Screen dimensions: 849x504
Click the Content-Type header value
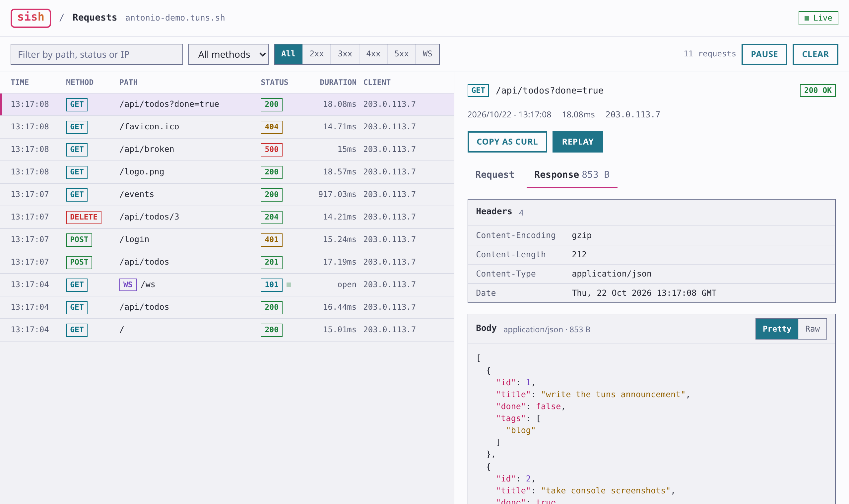[611, 274]
